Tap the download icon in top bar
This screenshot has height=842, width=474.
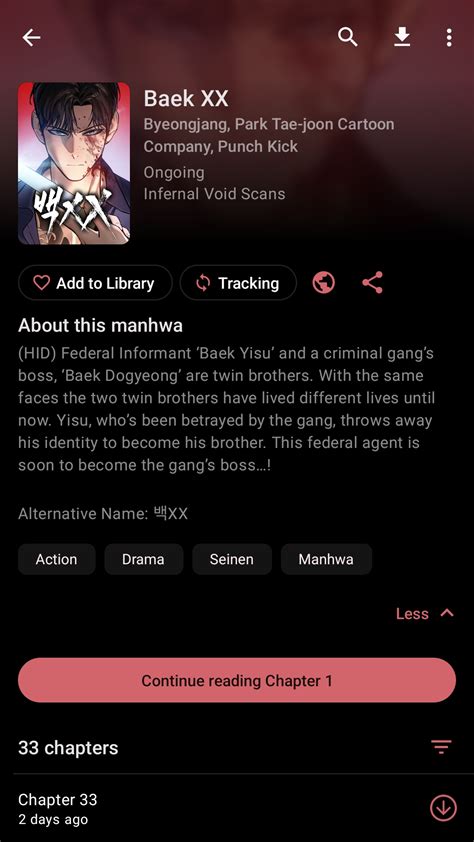click(402, 37)
